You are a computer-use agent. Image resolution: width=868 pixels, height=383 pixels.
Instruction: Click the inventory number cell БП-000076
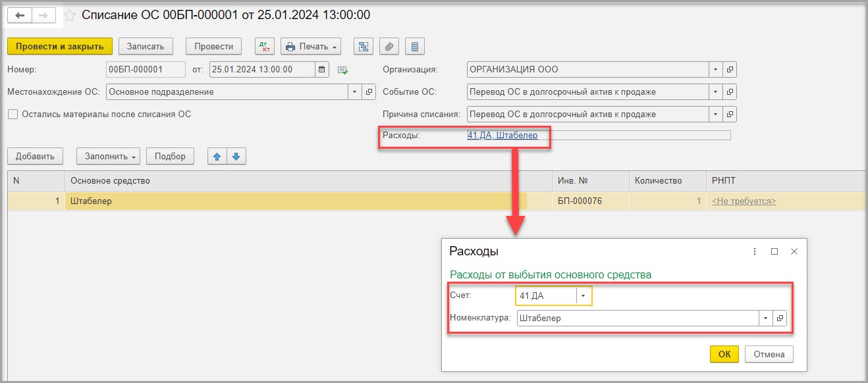(591, 201)
